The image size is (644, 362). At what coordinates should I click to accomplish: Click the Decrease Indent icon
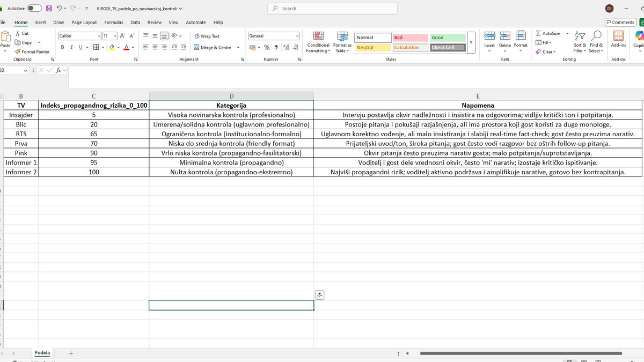(x=175, y=47)
